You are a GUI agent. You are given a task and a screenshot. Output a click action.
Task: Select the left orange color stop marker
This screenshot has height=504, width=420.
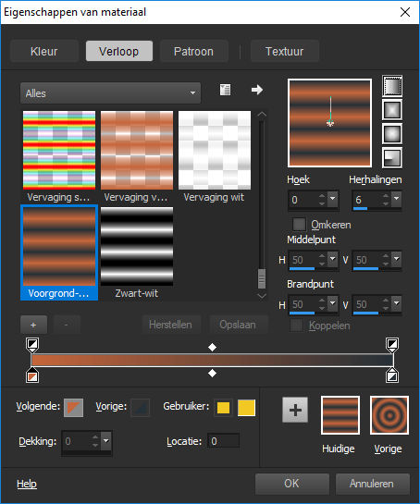(x=32, y=375)
